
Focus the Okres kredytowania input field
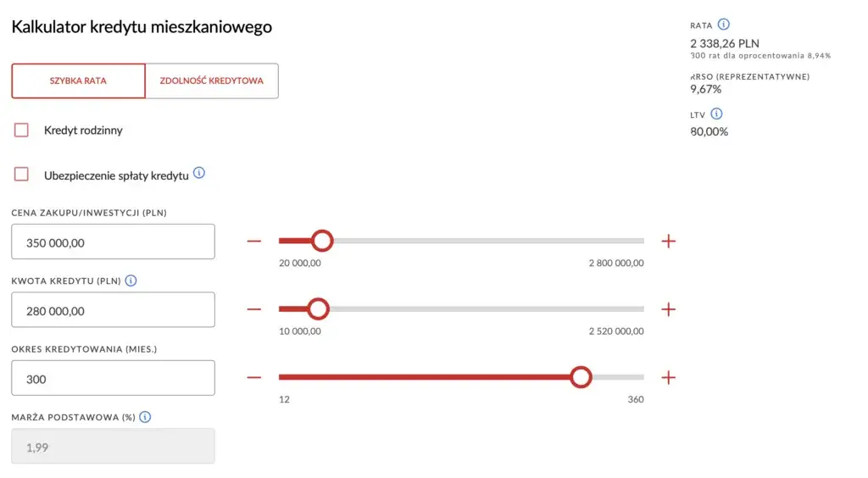pos(113,378)
